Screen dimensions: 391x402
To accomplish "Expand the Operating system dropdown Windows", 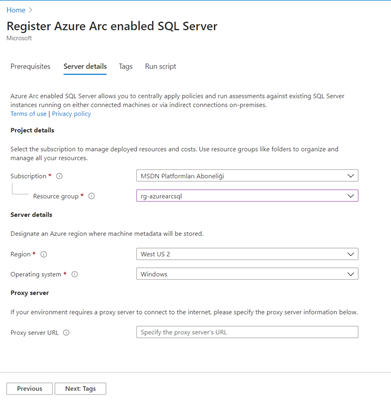I will click(x=247, y=274).
